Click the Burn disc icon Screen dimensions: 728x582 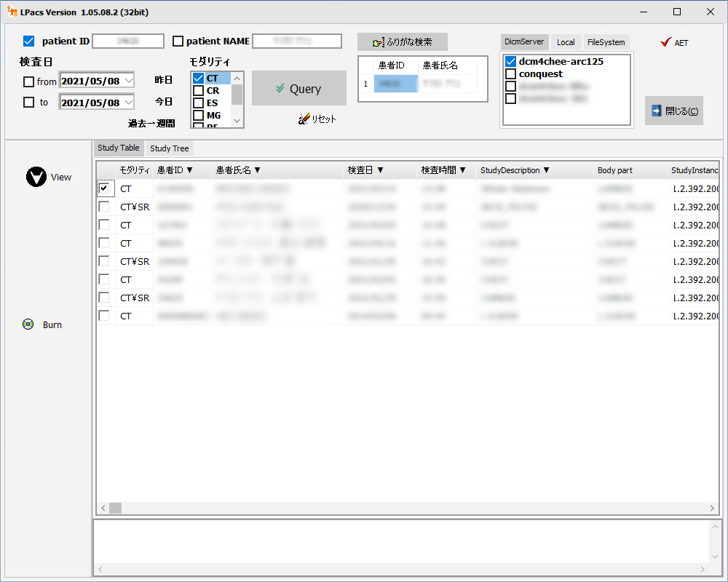pos(28,324)
